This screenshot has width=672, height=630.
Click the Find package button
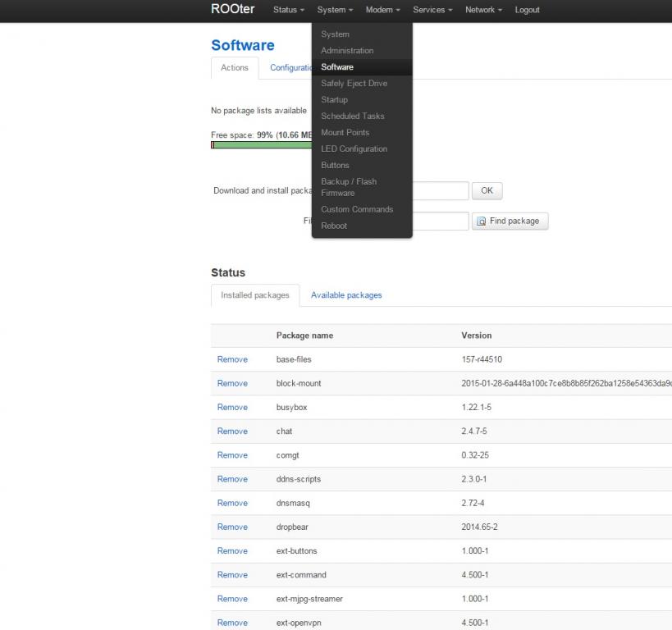pos(510,221)
